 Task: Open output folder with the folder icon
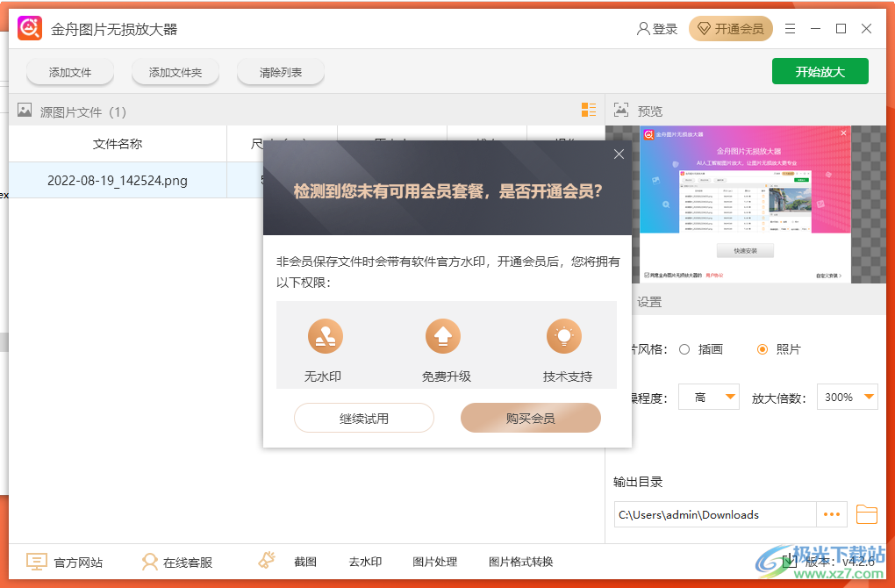866,514
